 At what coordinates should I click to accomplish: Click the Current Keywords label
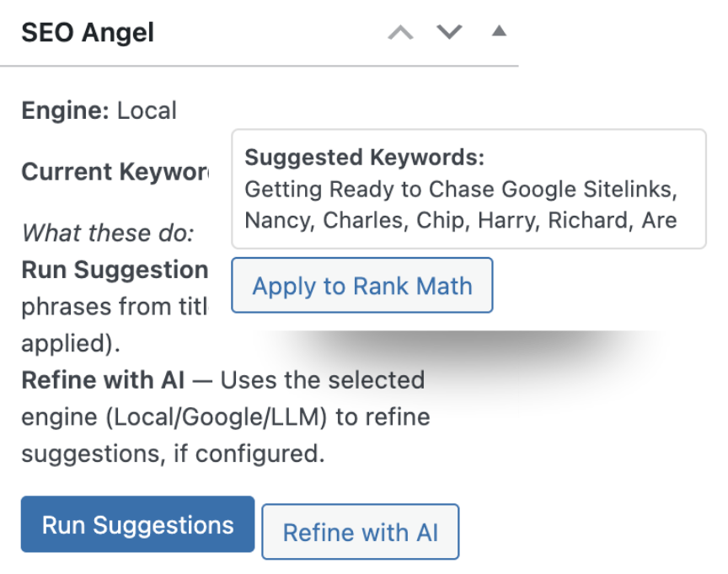pos(115,172)
